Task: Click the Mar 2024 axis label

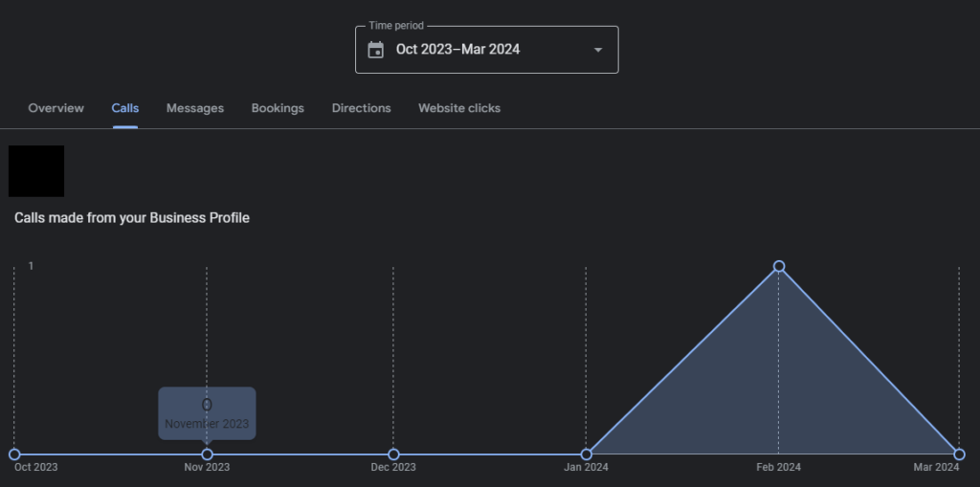Action: point(936,468)
